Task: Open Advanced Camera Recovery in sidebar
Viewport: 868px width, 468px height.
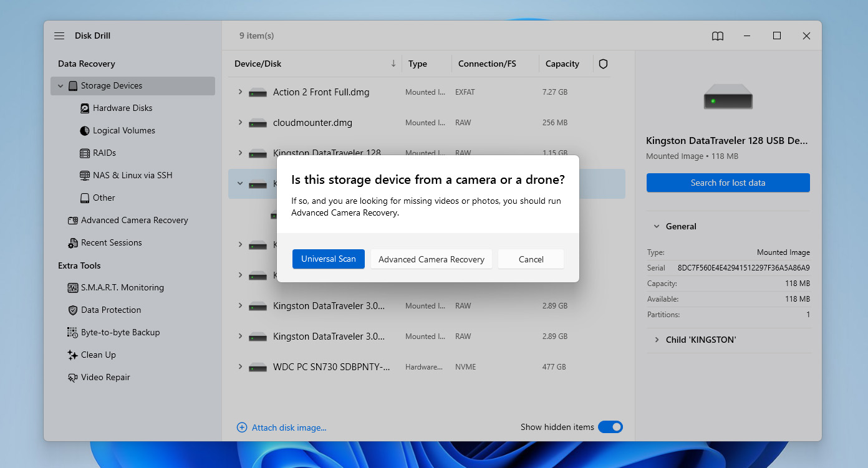Action: pos(134,221)
